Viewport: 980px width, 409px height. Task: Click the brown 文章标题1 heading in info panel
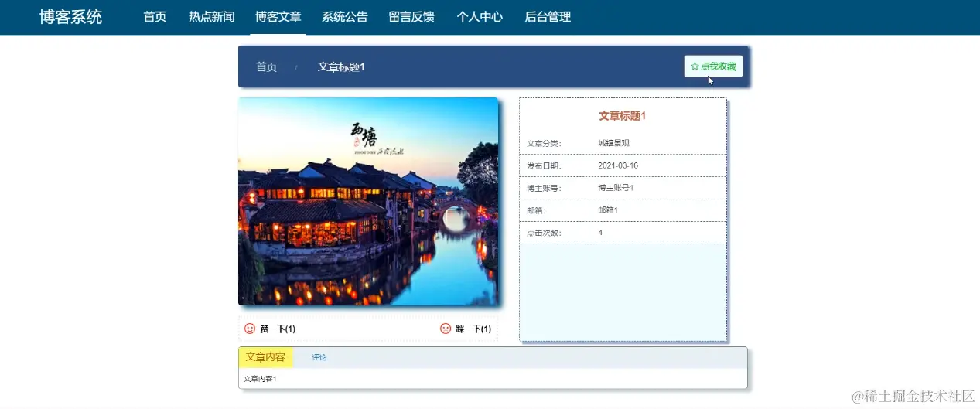622,116
